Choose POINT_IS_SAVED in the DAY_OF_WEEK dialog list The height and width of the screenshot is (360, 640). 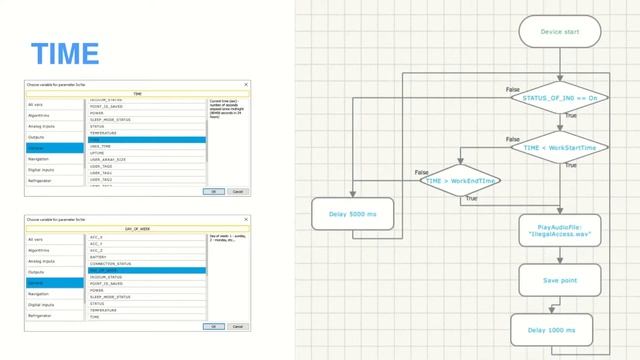(x=147, y=284)
